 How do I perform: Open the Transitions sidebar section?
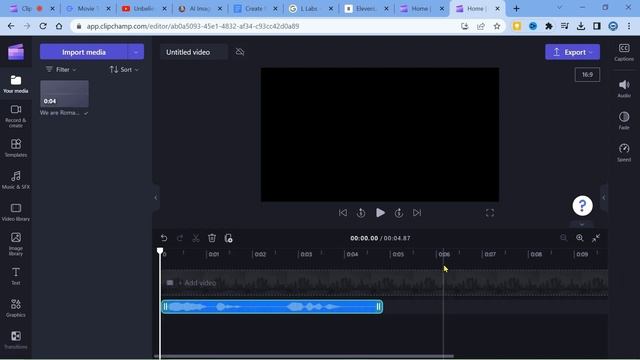coord(16,340)
